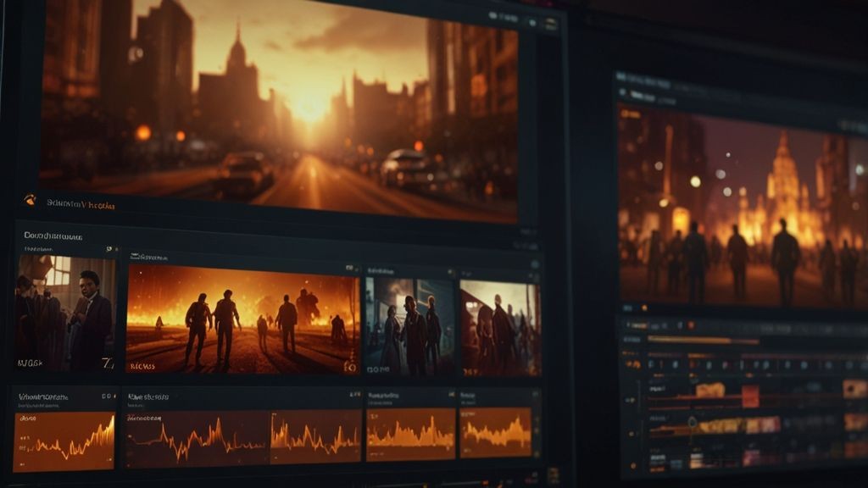
Task: Click the round icon at the timeline's bottom-left
Action: click(633, 467)
